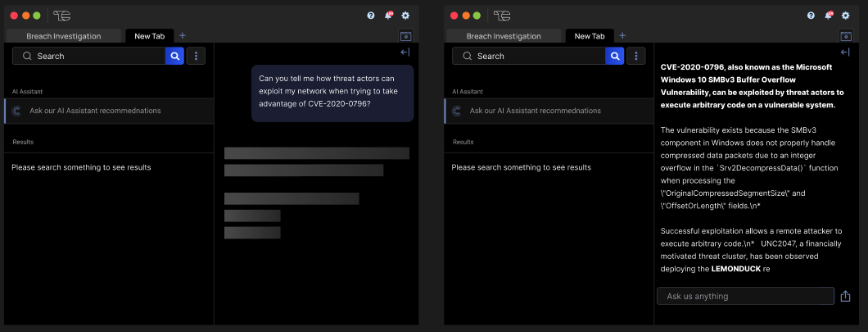
Task: Open the calendar icon in right window
Action: (846, 36)
